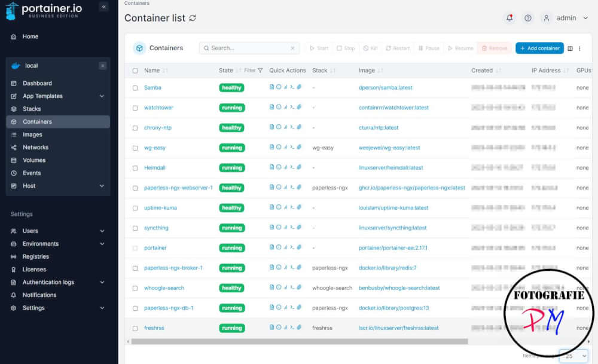Close the local environment with X
This screenshot has height=364, width=598.
point(103,66)
